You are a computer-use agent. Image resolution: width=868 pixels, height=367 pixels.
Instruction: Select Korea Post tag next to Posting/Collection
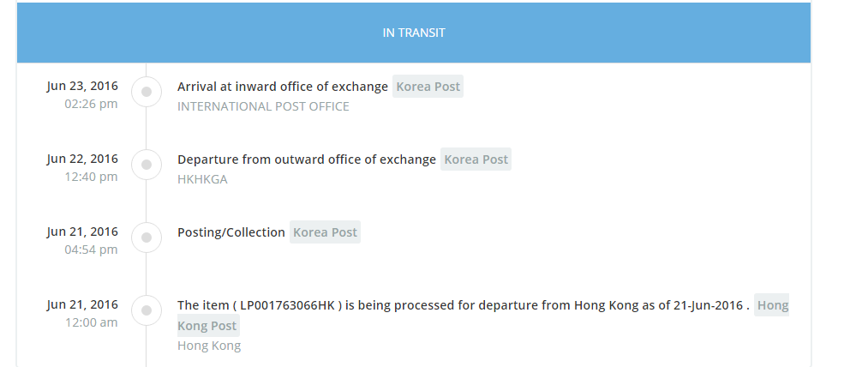tap(325, 232)
